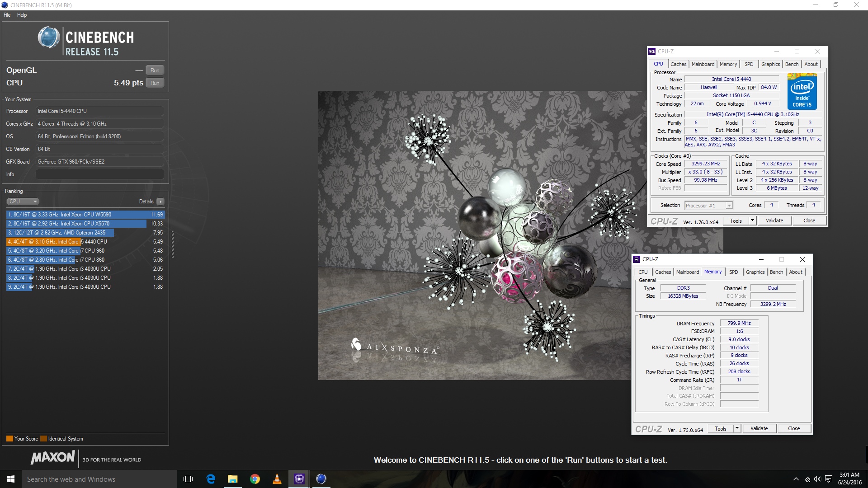Switch to Bench tab in lower CPU-Z window
Screen dimensions: 868x488
point(776,272)
